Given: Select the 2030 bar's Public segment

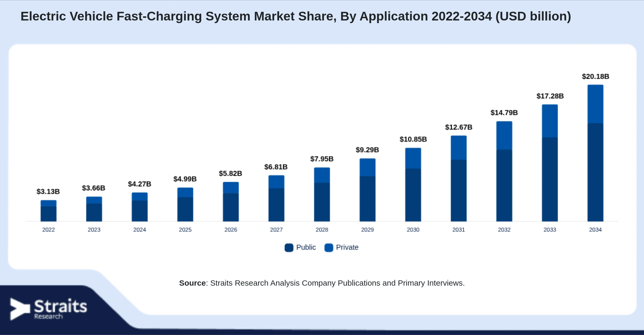Looking at the screenshot, I should click(x=413, y=195).
